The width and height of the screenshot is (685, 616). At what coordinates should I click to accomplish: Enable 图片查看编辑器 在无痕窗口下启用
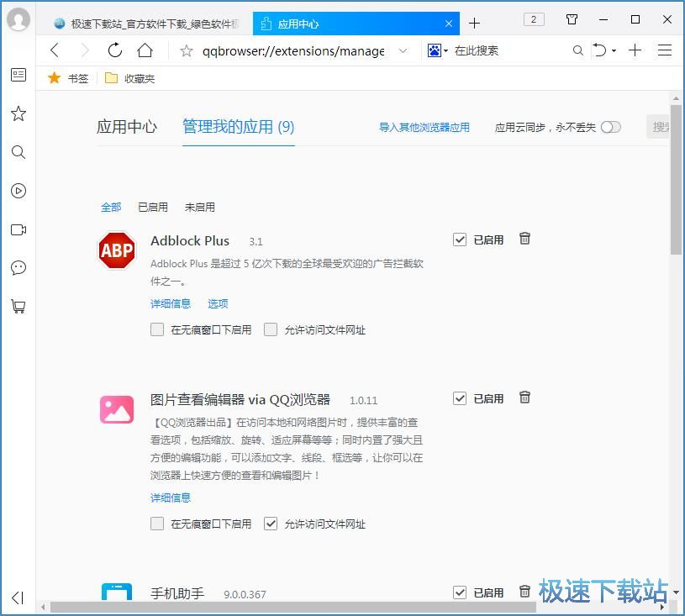pyautogui.click(x=157, y=524)
